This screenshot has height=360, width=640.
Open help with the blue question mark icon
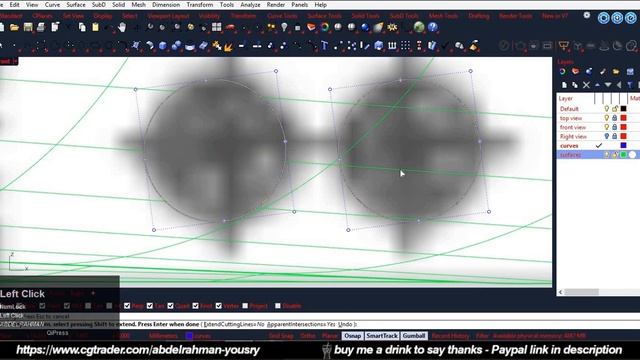click(433, 27)
